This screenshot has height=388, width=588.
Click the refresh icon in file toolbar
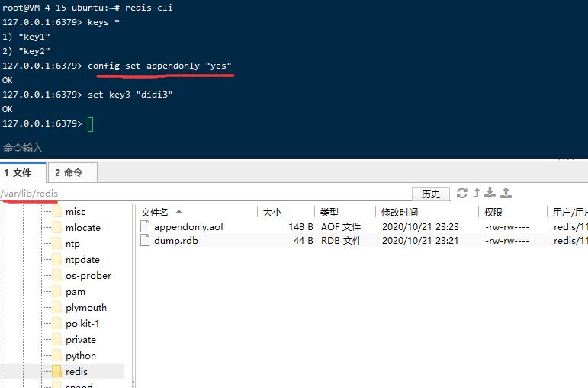click(x=461, y=193)
